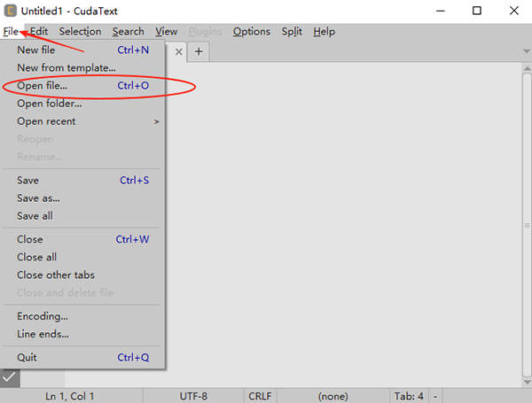This screenshot has height=403, width=532.
Task: Open the File menu
Action: [x=11, y=32]
